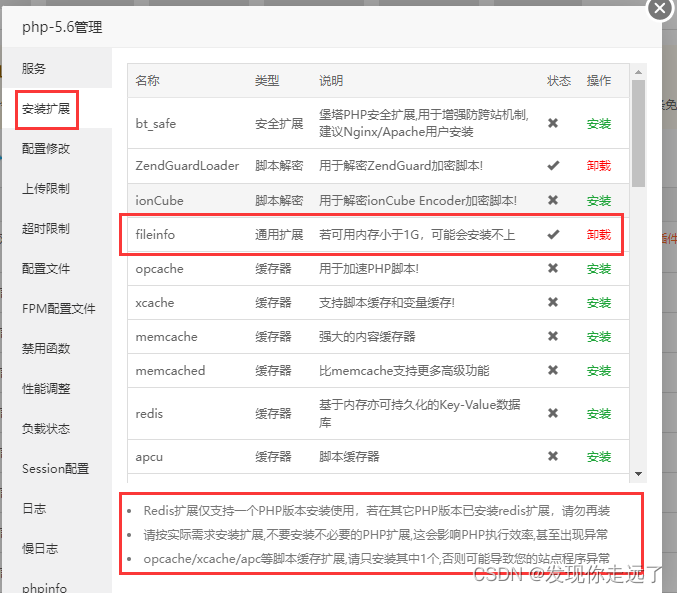Click the memcached status cross icon
The image size is (677, 593).
click(553, 370)
